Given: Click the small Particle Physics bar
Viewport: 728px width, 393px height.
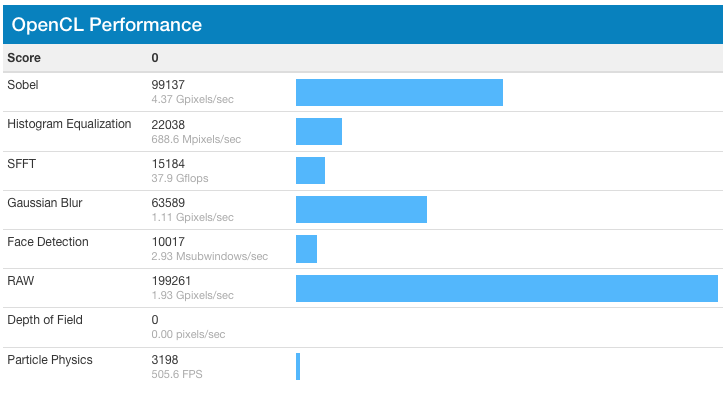Looking at the screenshot, I should pyautogui.click(x=298, y=367).
